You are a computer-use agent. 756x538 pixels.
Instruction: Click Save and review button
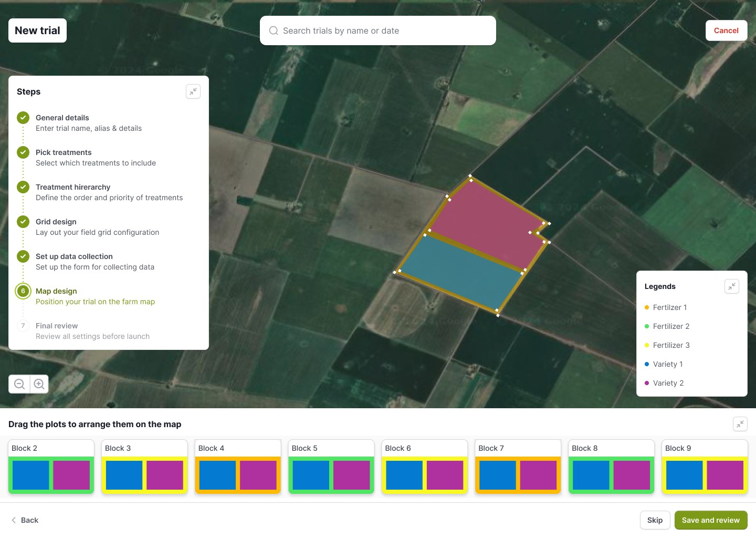[x=710, y=520]
